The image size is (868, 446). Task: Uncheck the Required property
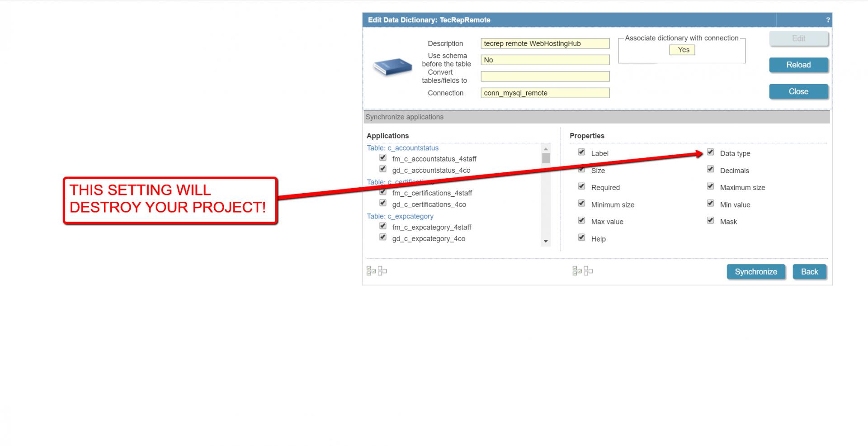(582, 186)
